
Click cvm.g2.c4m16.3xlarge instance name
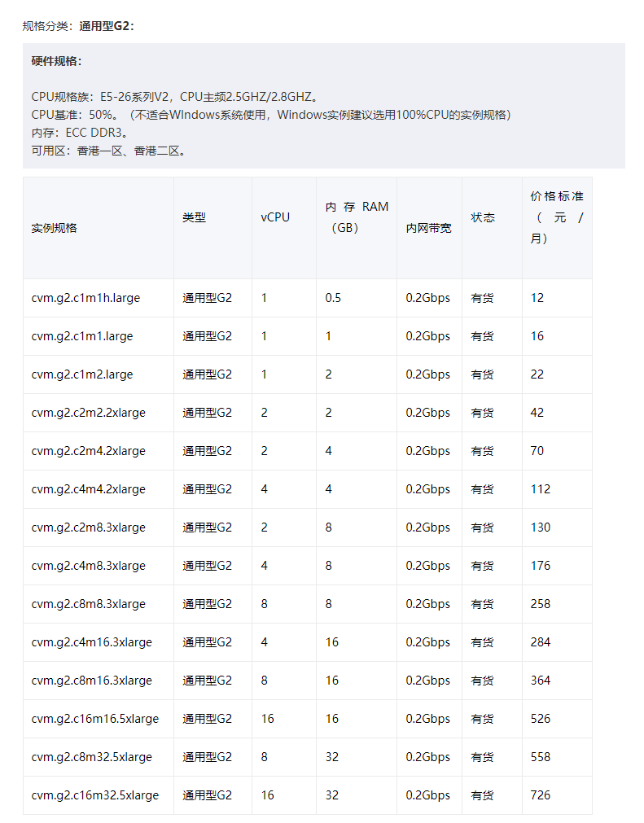[x=91, y=643]
